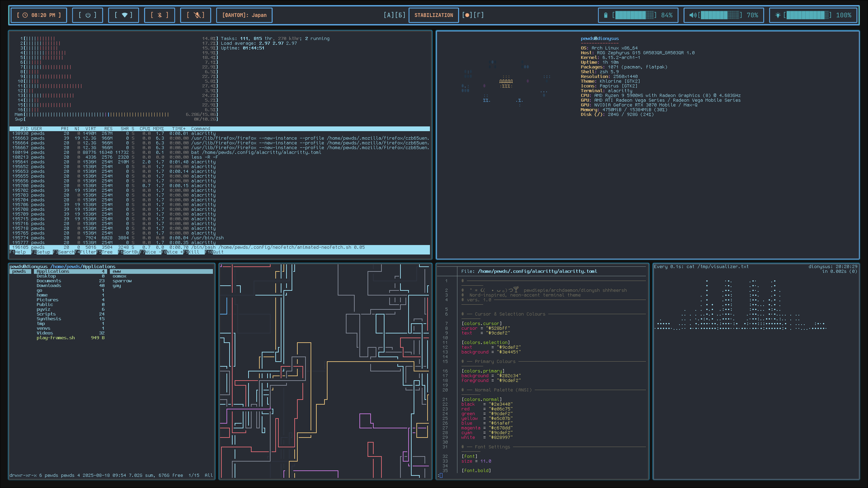Click the battery icon in the bar
This screenshot has height=488, width=868.
[x=606, y=15]
